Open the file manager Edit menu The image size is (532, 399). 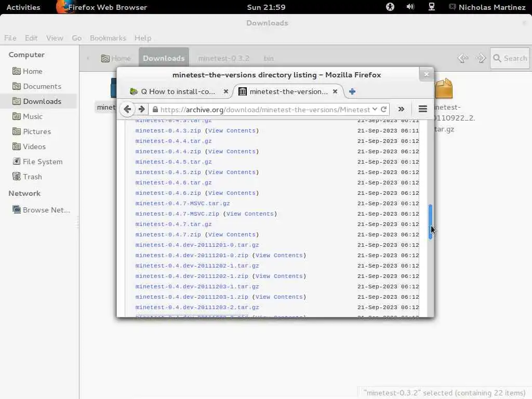pyautogui.click(x=31, y=38)
